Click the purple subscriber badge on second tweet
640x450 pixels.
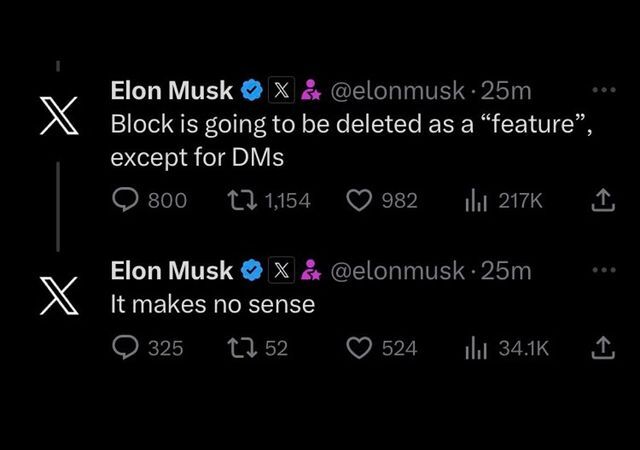click(x=311, y=270)
